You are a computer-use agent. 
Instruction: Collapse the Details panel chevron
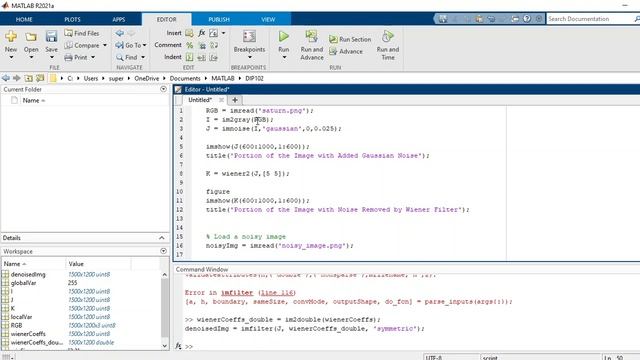162,238
